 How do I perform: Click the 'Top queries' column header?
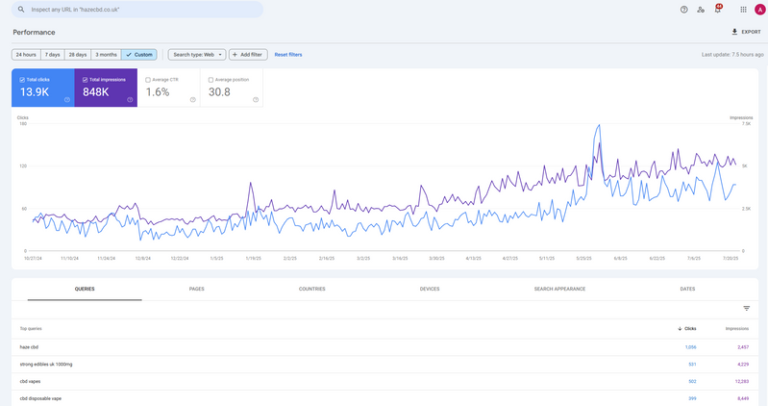[x=31, y=329]
